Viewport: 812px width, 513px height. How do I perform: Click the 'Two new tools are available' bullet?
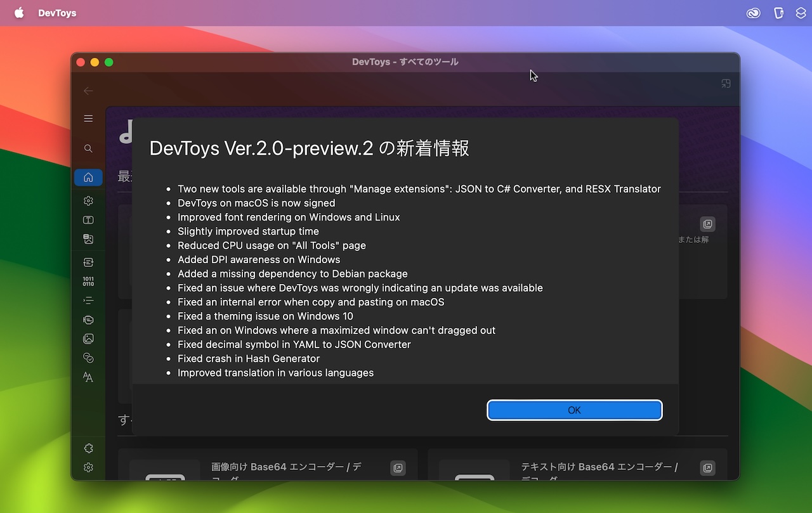pyautogui.click(x=419, y=189)
